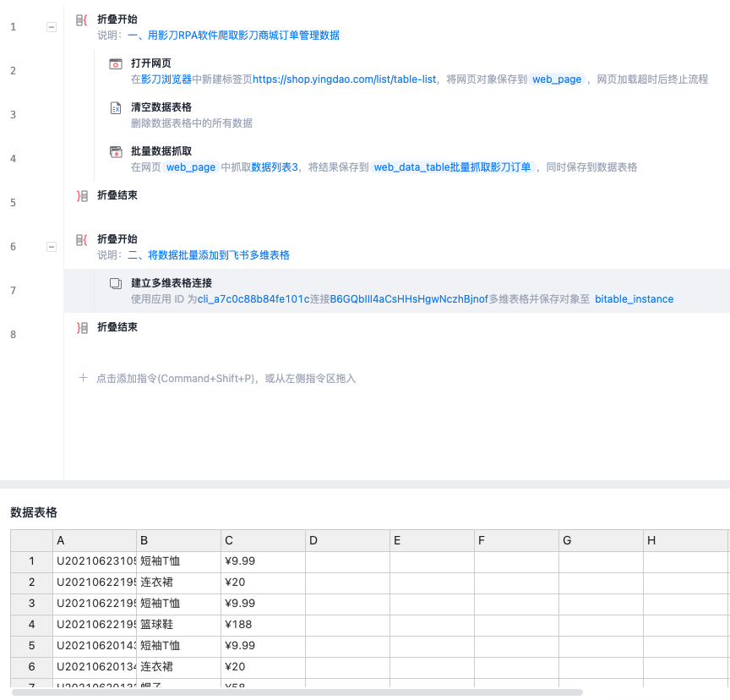
Task: Click the fold-start icon on line 6
Action: (82, 240)
